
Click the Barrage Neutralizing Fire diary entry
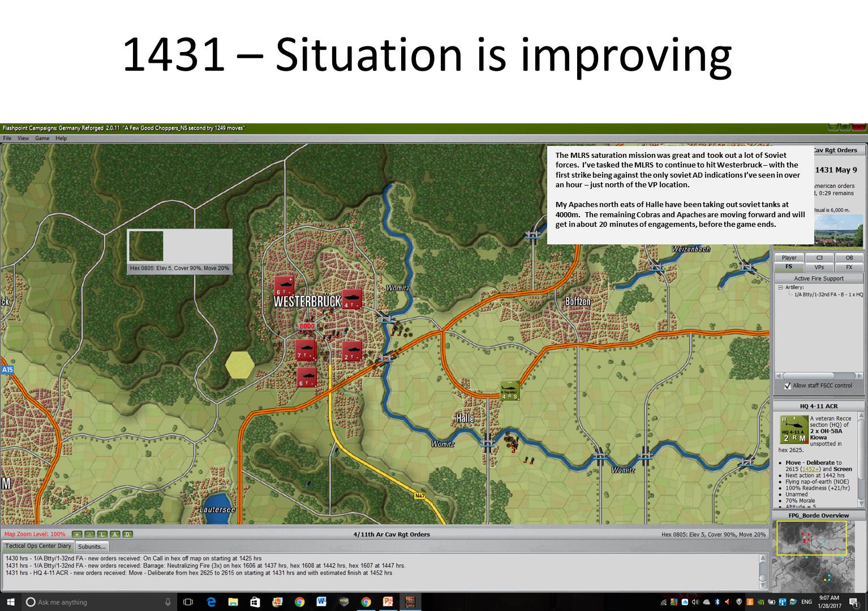205,566
